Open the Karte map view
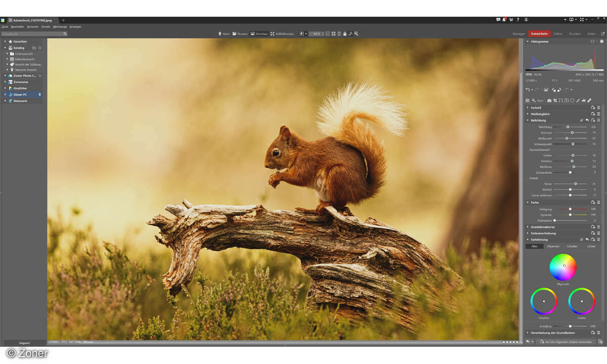 224,34
